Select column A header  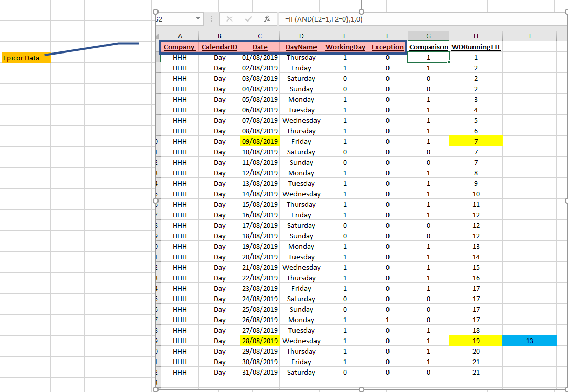180,36
